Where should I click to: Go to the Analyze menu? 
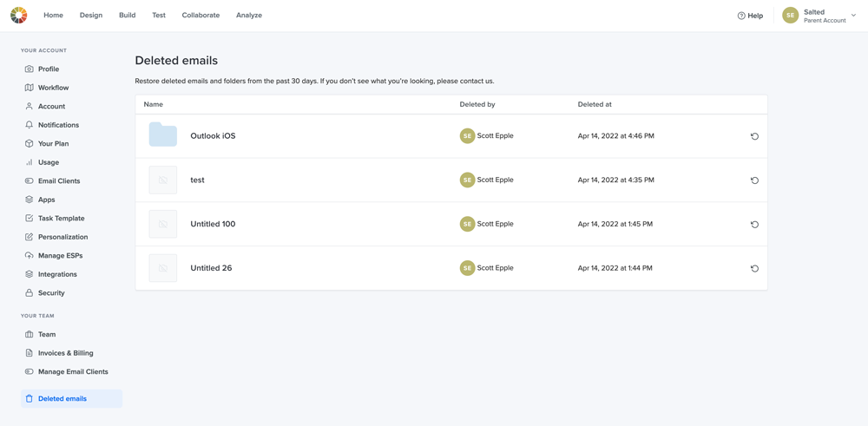[249, 16]
